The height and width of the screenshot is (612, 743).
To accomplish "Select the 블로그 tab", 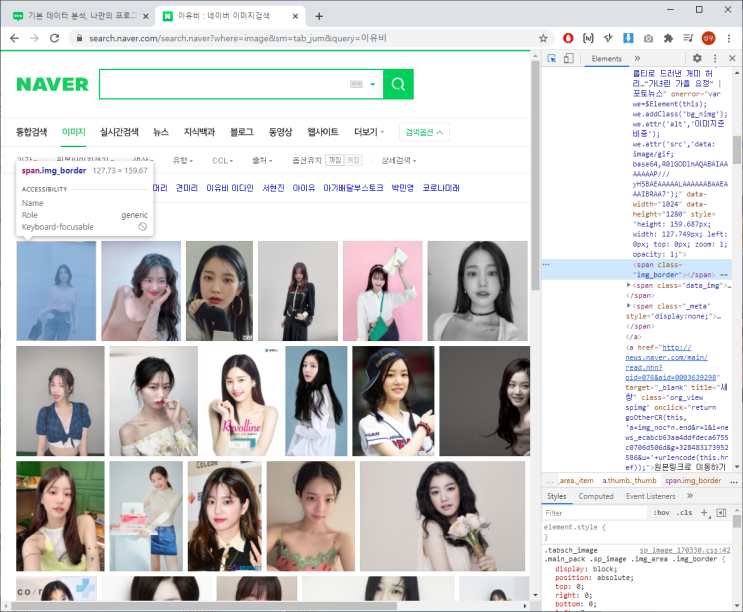I will [242, 132].
